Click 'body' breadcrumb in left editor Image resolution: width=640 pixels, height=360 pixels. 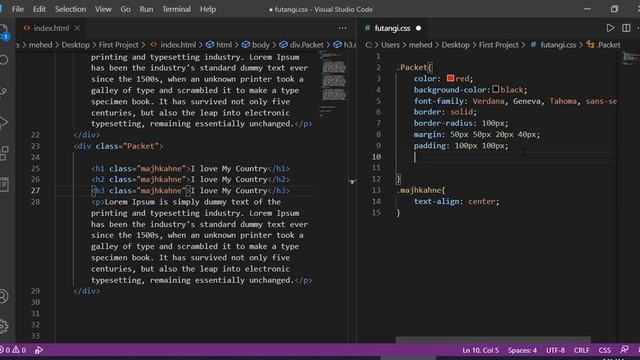pos(260,45)
